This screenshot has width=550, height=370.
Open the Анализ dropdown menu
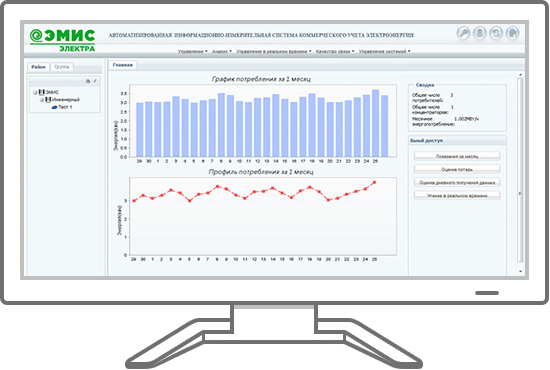222,52
